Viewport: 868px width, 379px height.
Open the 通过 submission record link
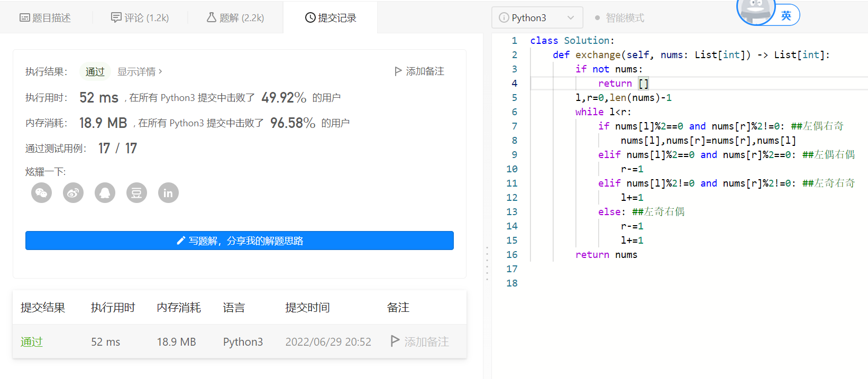32,342
